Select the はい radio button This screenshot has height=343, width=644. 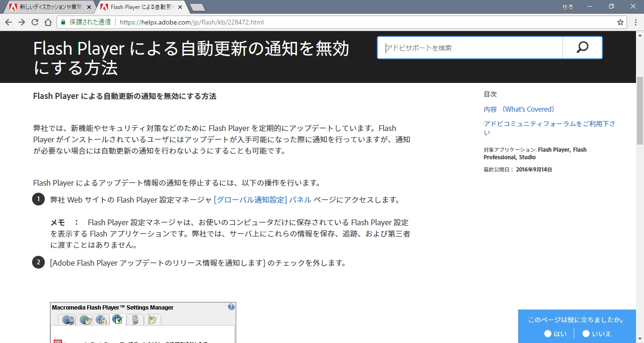pyautogui.click(x=548, y=334)
